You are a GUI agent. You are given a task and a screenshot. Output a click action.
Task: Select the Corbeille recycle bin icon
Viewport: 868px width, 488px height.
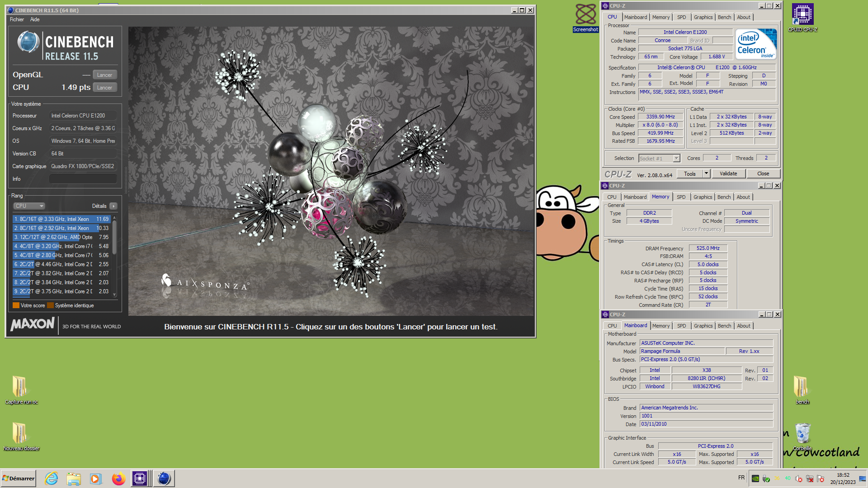pyautogui.click(x=802, y=436)
